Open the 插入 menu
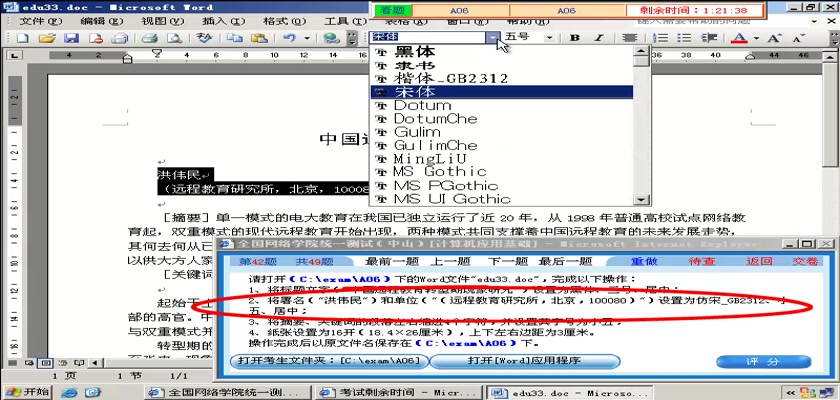Viewport: 840px width, 400px height. 223,21
